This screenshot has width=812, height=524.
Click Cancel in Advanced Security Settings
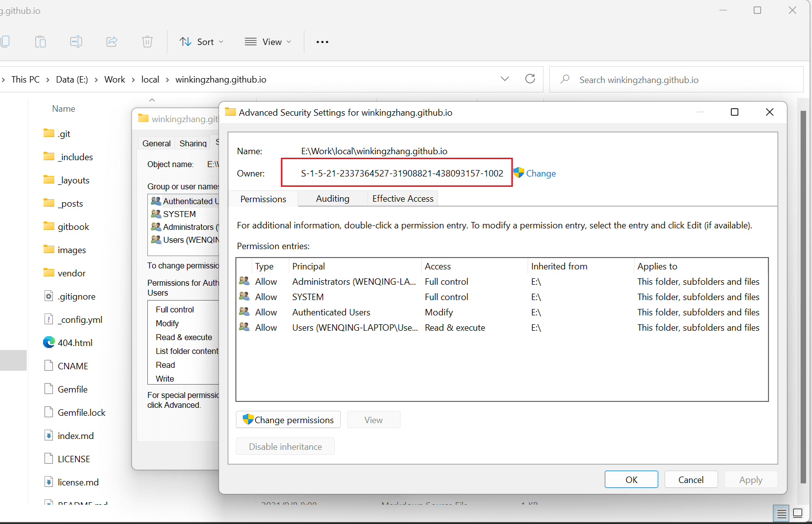[x=691, y=480]
